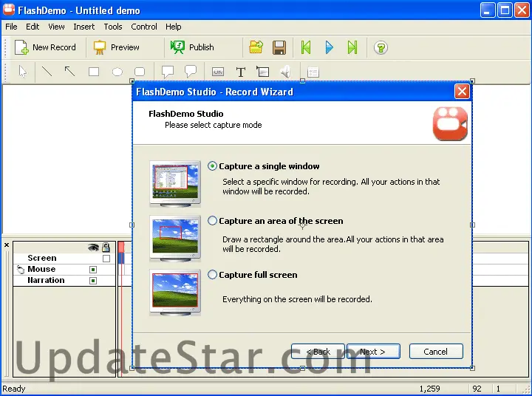Click the single window monitor thumbnail
This screenshot has width=532, height=396.
point(175,183)
